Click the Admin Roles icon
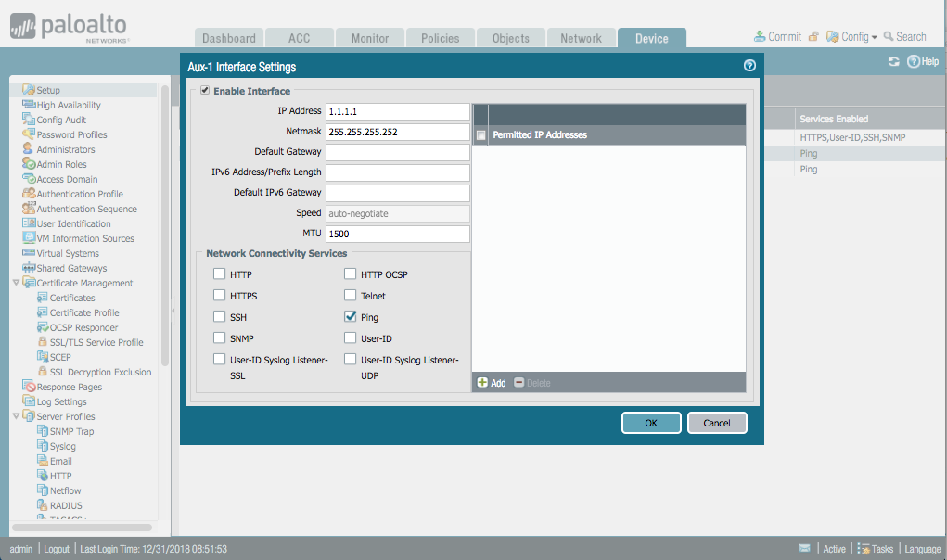This screenshot has width=947, height=560. tap(29, 163)
